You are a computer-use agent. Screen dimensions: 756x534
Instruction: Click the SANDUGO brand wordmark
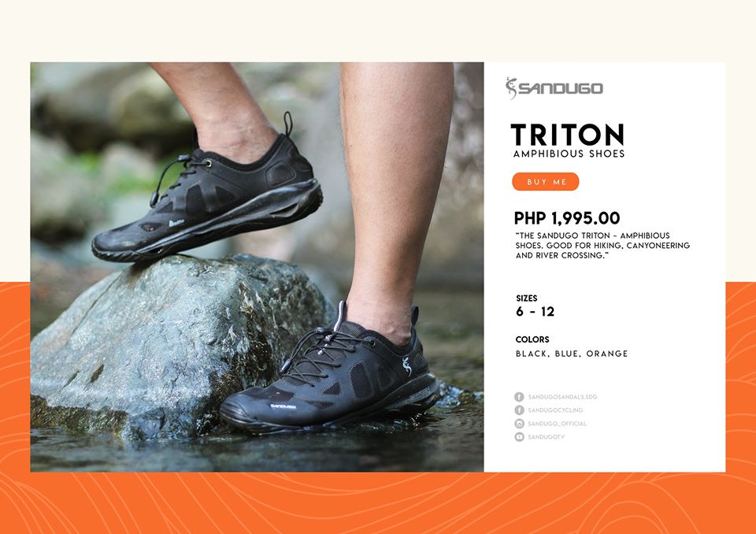coord(561,88)
